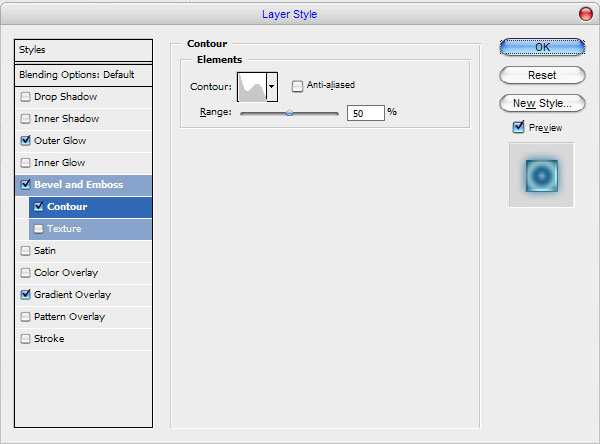Viewport: 600px width, 444px height.
Task: Select the Pattern Overlay label
Action: coord(69,317)
